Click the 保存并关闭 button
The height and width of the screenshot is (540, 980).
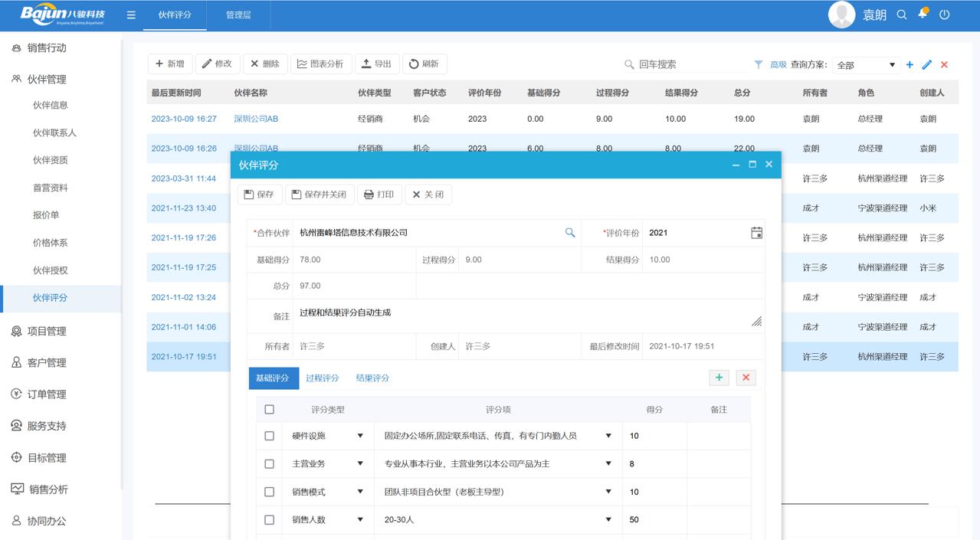[x=320, y=195]
